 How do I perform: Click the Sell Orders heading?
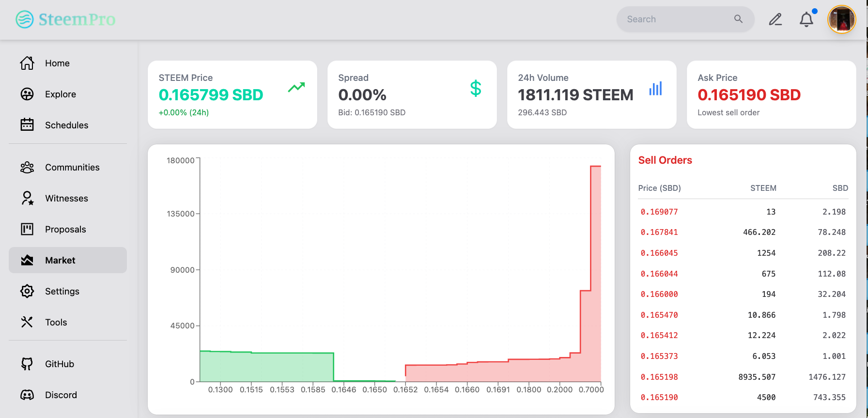(665, 160)
